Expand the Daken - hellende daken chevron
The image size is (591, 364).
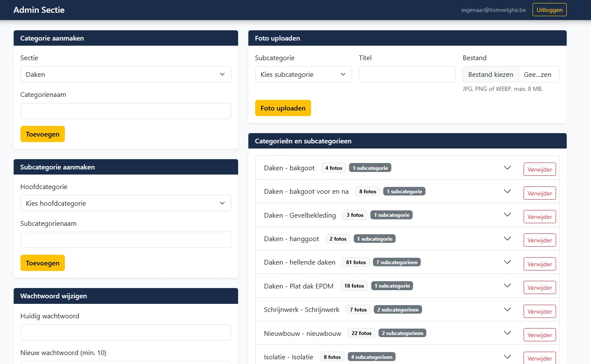click(507, 262)
